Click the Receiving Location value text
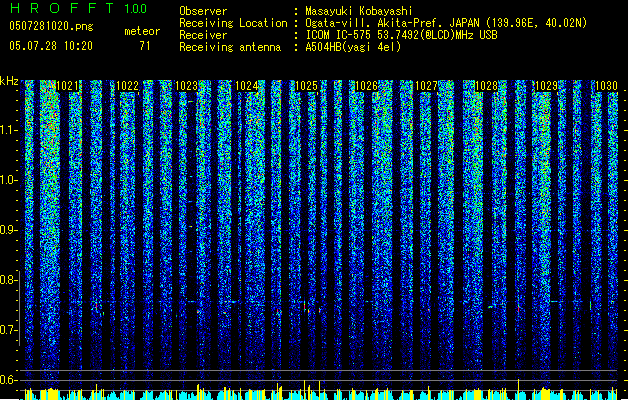The height and width of the screenshot is (400, 629). (x=446, y=23)
